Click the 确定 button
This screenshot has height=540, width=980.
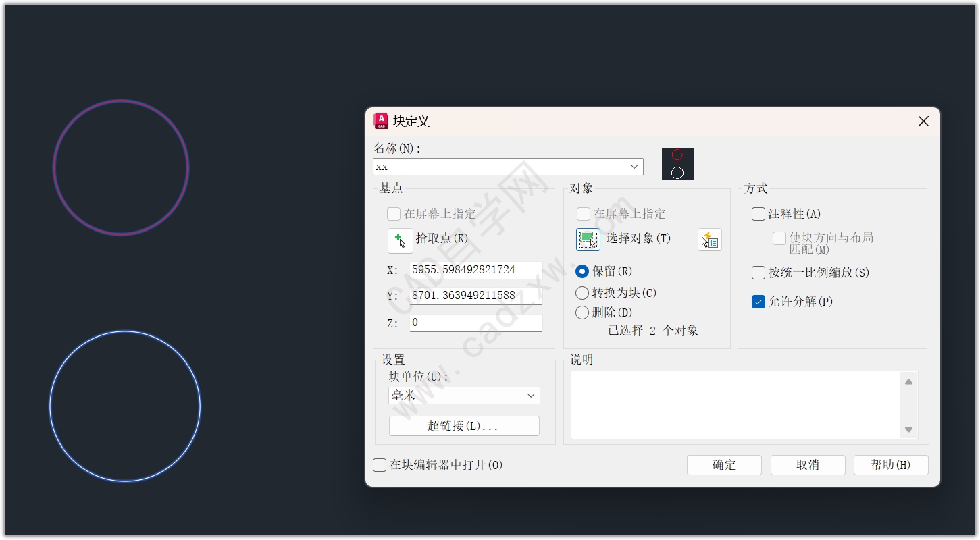pos(724,465)
